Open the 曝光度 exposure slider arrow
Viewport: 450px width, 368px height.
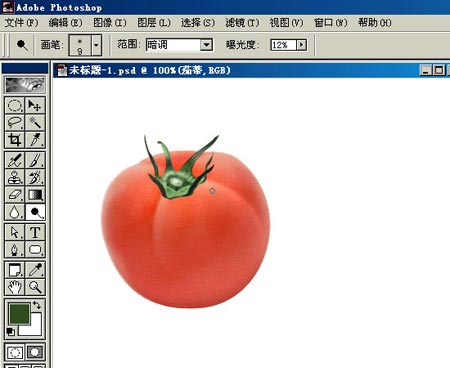point(302,45)
